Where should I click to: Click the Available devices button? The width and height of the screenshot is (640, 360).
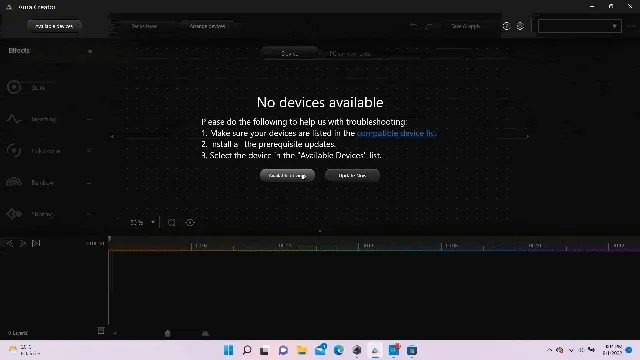click(x=54, y=26)
